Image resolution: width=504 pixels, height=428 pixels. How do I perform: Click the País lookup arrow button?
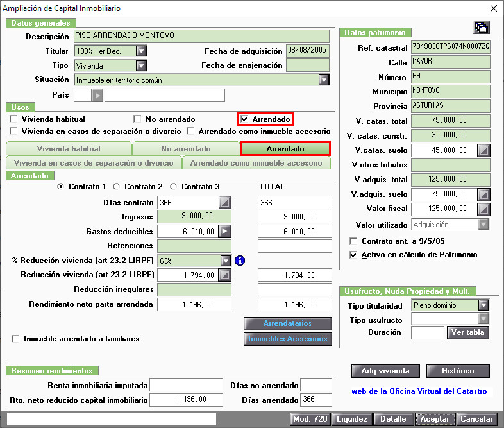coord(97,96)
